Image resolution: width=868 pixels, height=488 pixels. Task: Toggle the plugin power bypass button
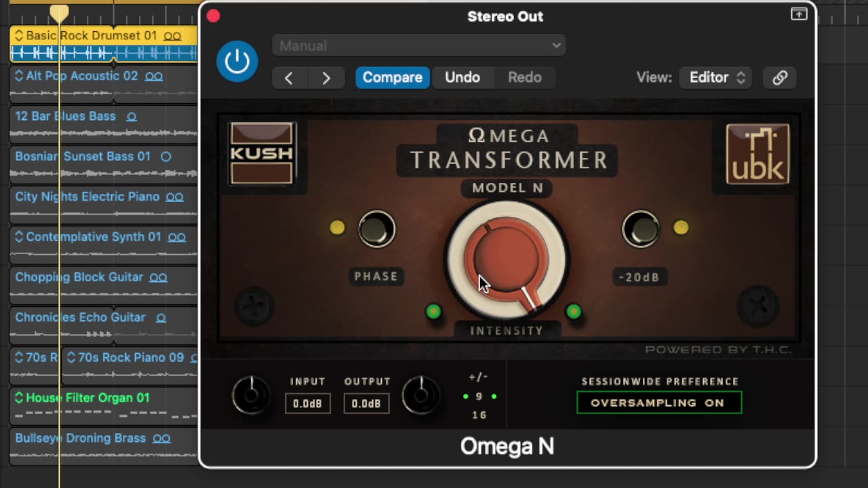[237, 61]
